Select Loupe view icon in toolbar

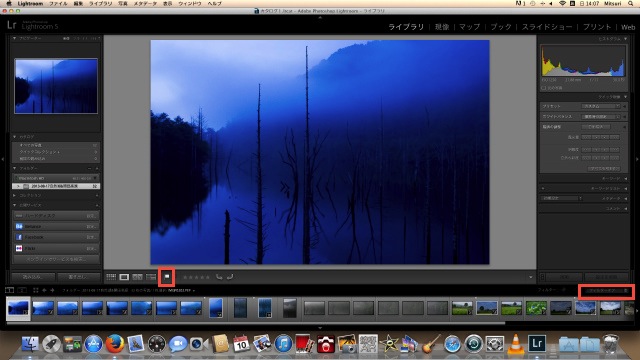pos(124,277)
